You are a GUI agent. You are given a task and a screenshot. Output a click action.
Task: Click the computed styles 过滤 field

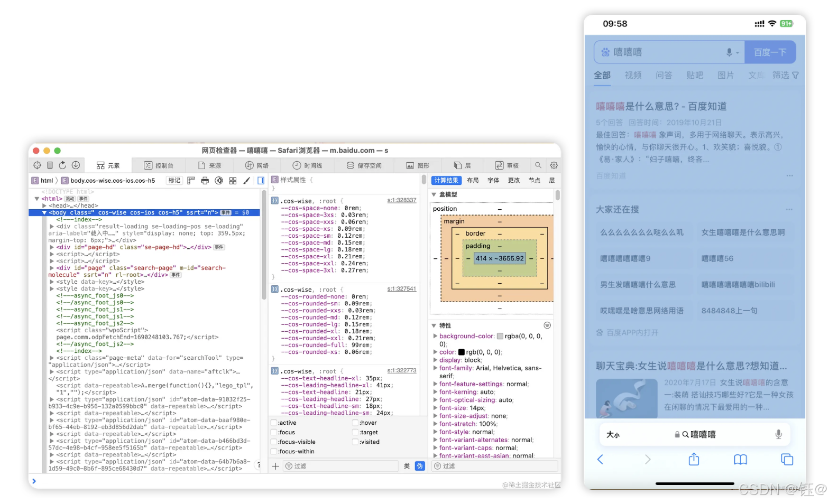tap(495, 466)
